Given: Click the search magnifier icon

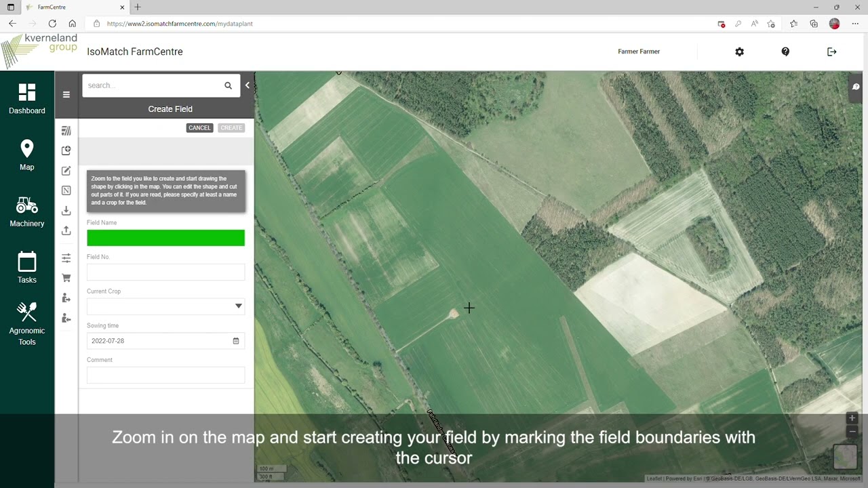Looking at the screenshot, I should point(229,85).
